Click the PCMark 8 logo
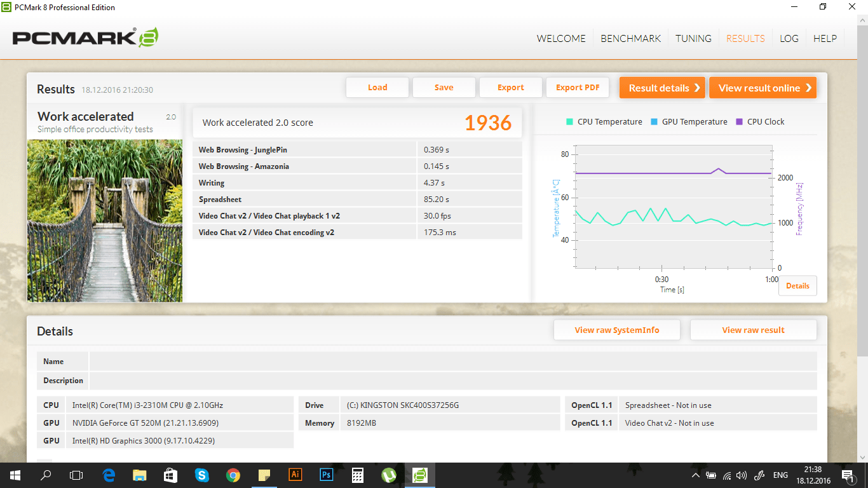This screenshot has width=868, height=488. (x=85, y=38)
